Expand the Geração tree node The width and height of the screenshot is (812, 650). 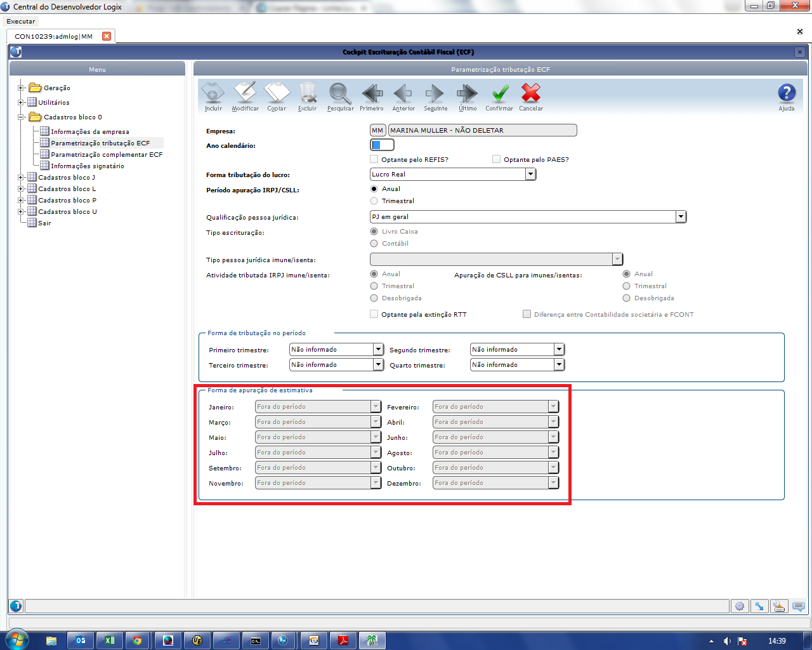[x=21, y=88]
